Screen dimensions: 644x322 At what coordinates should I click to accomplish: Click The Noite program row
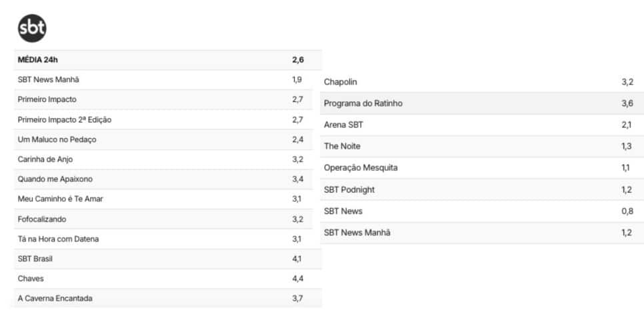[482, 147]
